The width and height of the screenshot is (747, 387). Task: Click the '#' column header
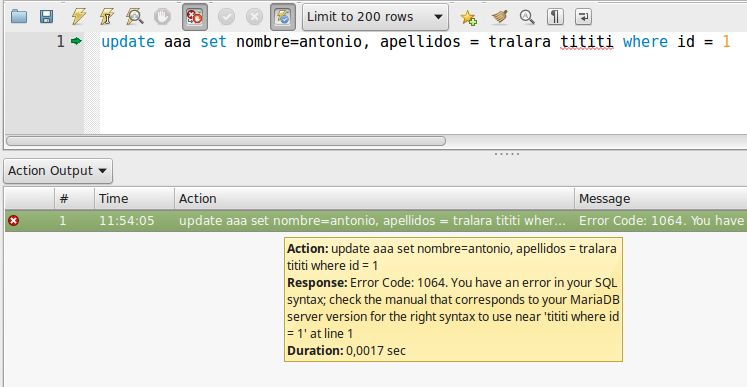pos(74,198)
